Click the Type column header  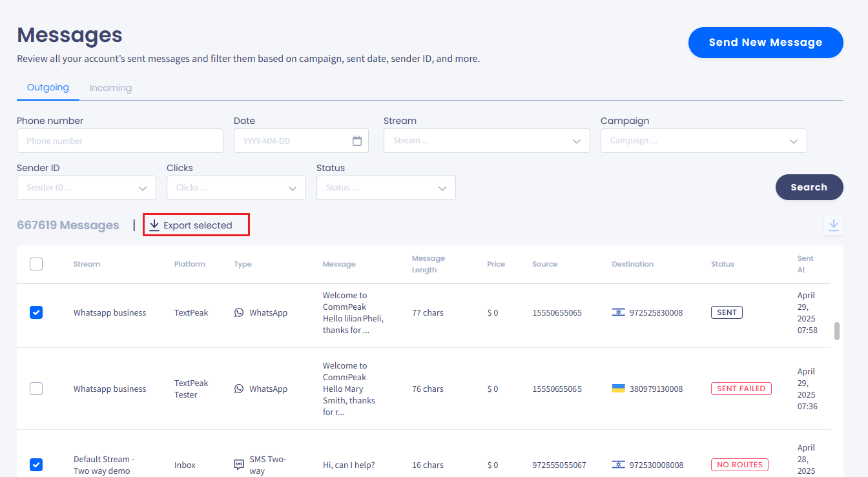point(243,264)
